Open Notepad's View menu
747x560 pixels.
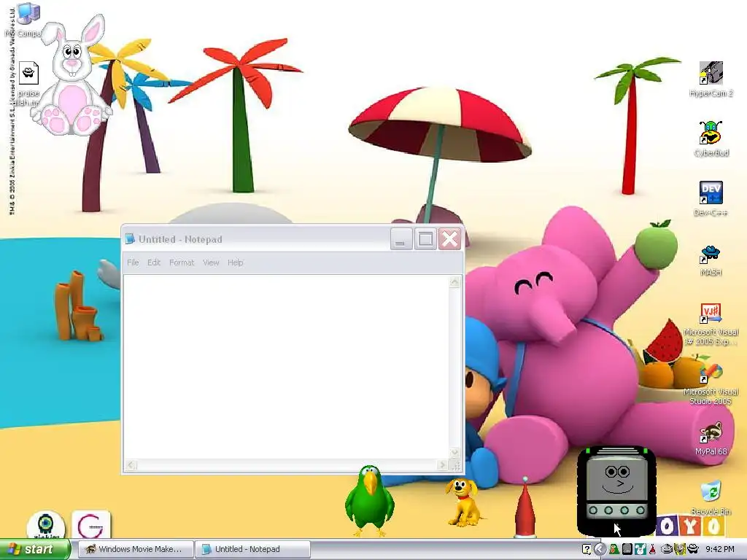(x=211, y=262)
